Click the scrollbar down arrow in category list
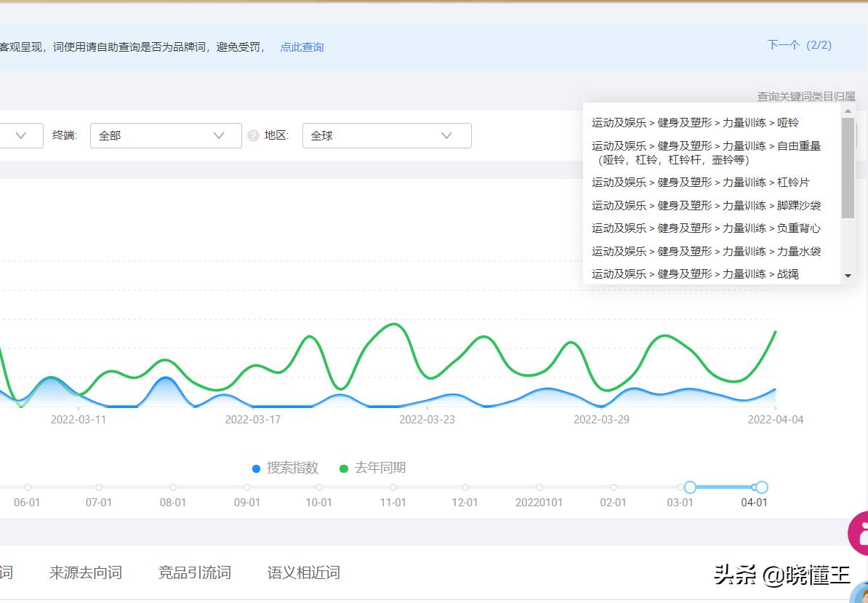This screenshot has width=868, height=603. [846, 276]
